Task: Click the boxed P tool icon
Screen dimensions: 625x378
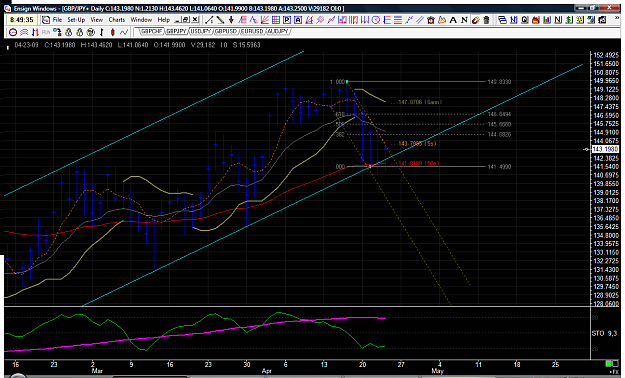Action: point(287,20)
